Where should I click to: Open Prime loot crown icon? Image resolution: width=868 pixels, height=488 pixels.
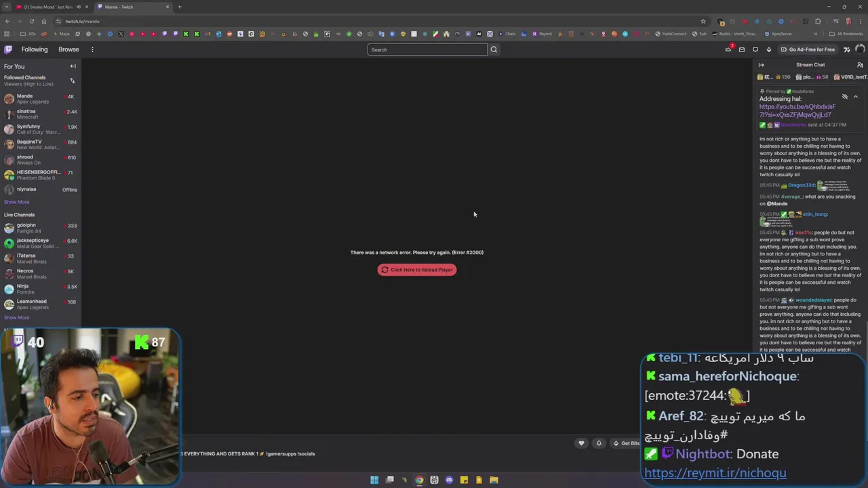(x=729, y=49)
